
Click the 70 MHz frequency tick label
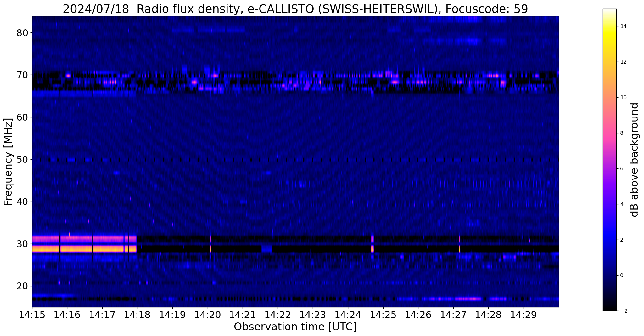(x=23, y=75)
